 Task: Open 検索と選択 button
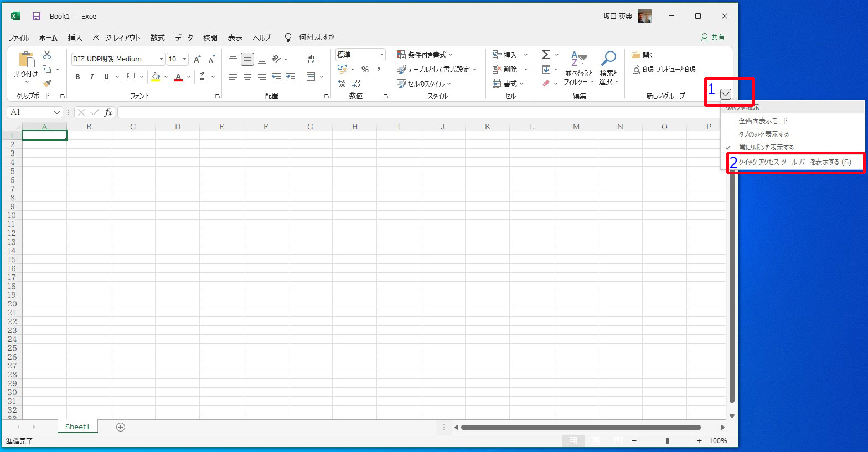[608, 69]
